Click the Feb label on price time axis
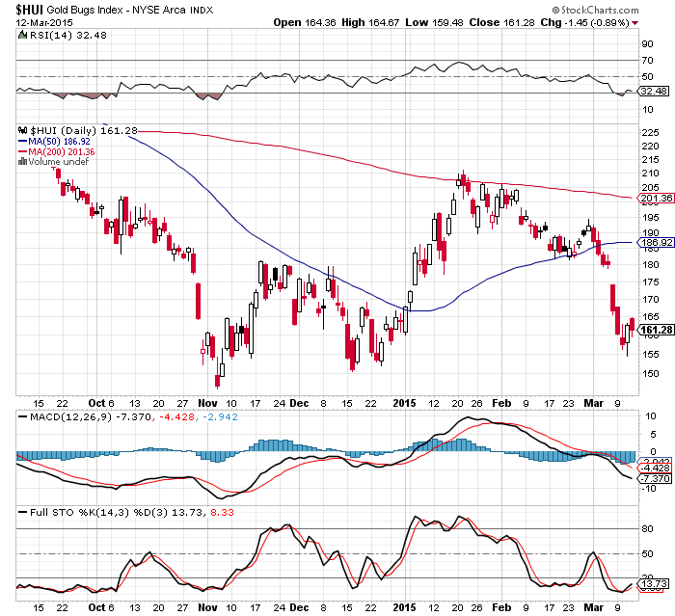This screenshot has height=616, width=675. 501,403
